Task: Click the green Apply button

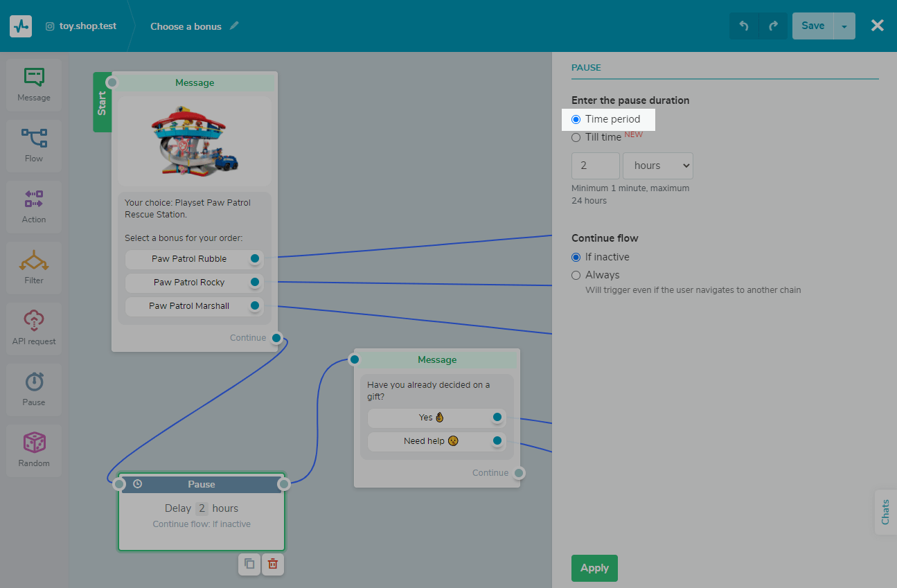Action: point(594,568)
